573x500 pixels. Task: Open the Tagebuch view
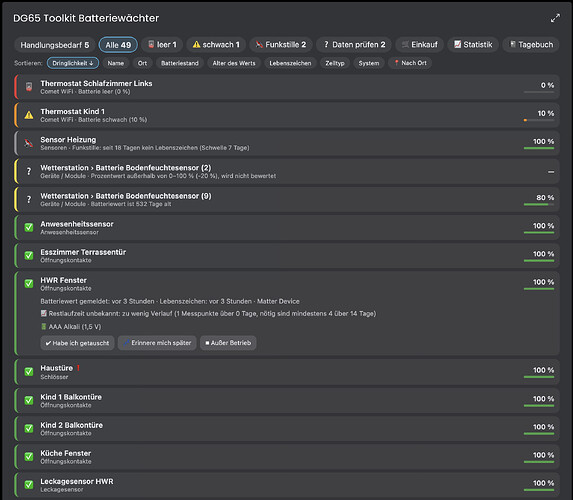pyautogui.click(x=531, y=45)
